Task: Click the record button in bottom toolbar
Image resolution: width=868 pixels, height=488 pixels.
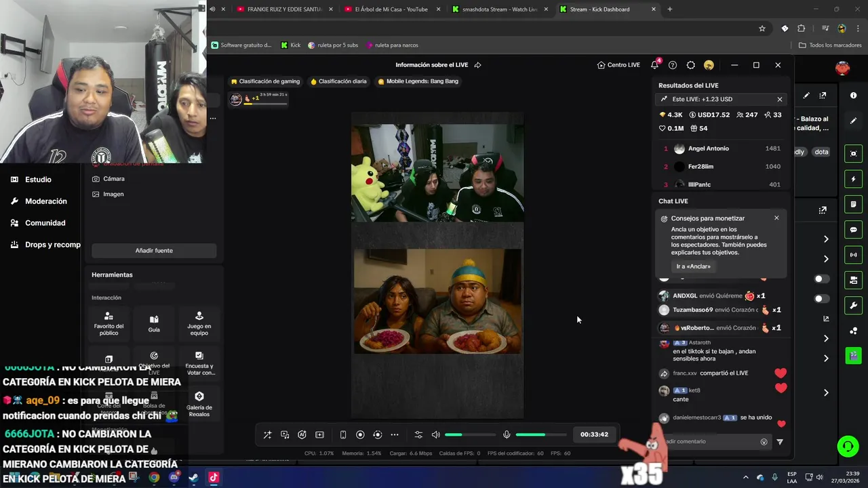Action: (360, 434)
